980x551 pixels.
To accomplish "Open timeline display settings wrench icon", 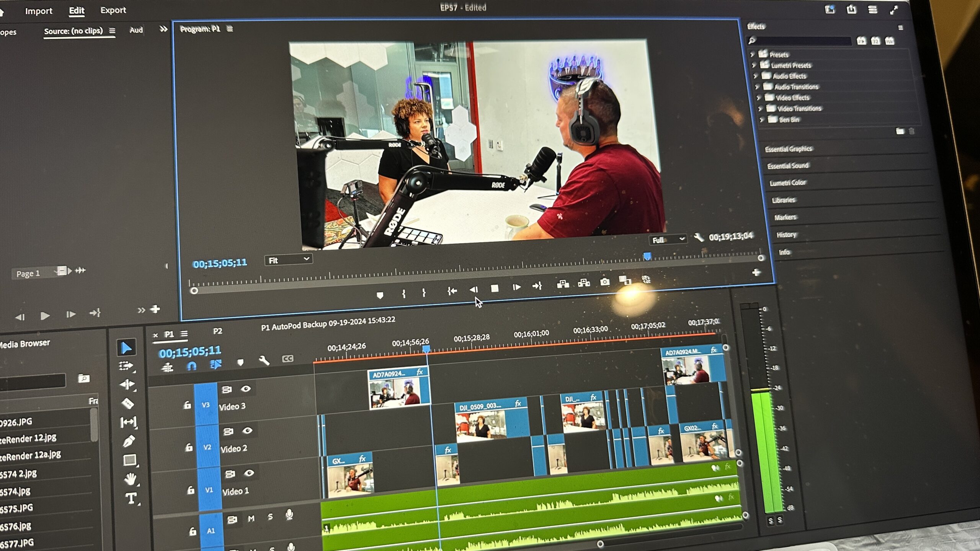I will [264, 360].
